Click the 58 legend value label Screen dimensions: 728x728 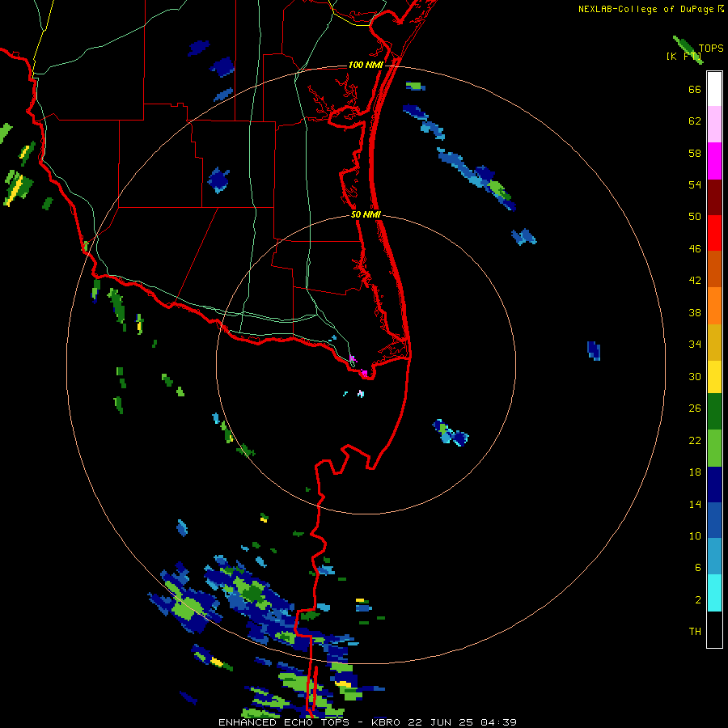click(x=695, y=153)
